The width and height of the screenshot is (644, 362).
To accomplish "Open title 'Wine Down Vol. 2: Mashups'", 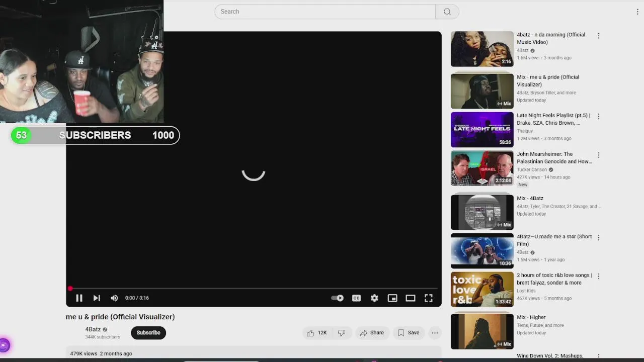I will tap(550, 356).
